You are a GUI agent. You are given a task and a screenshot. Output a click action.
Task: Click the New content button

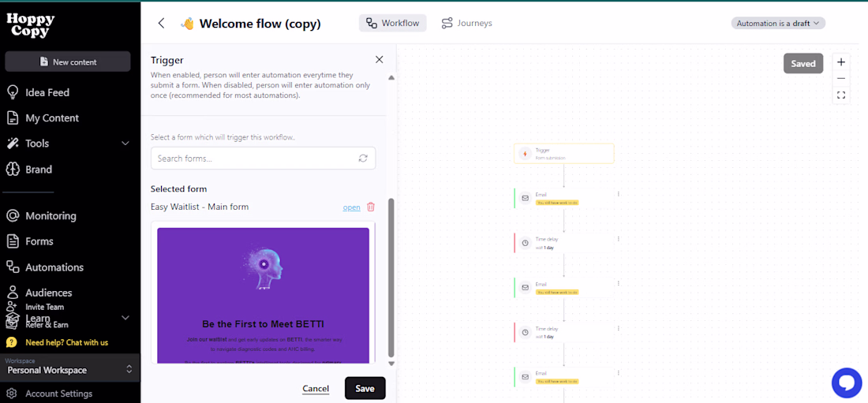[68, 62]
